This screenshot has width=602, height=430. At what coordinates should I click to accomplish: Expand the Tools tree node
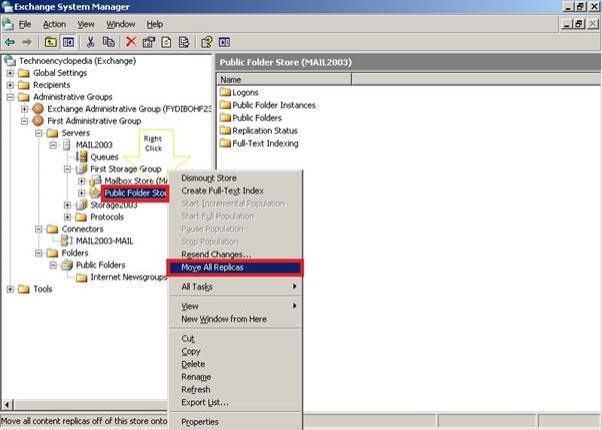(x=10, y=289)
